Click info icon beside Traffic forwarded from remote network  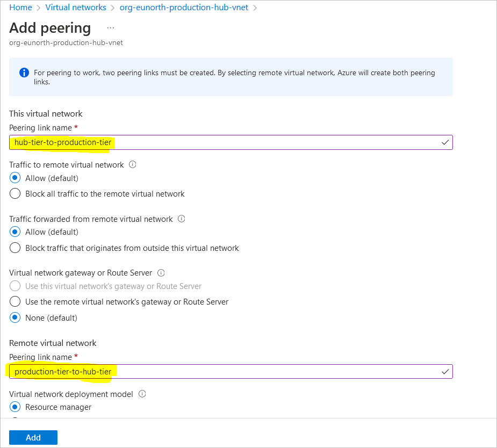(181, 219)
